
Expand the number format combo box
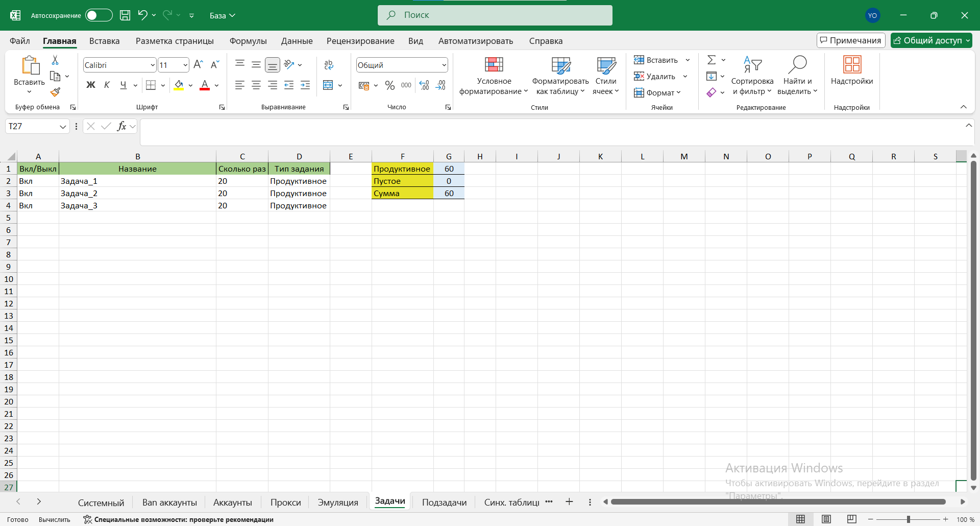tap(444, 65)
